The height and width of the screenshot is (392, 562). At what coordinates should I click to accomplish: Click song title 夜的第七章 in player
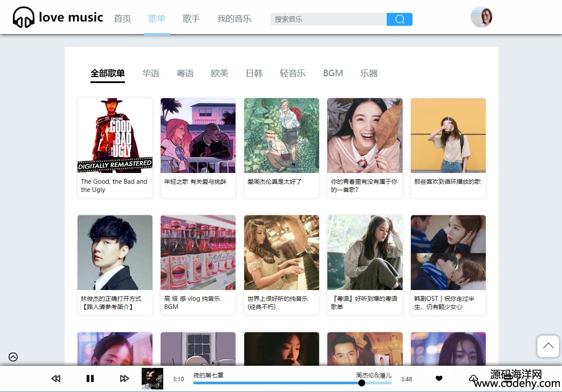point(208,375)
